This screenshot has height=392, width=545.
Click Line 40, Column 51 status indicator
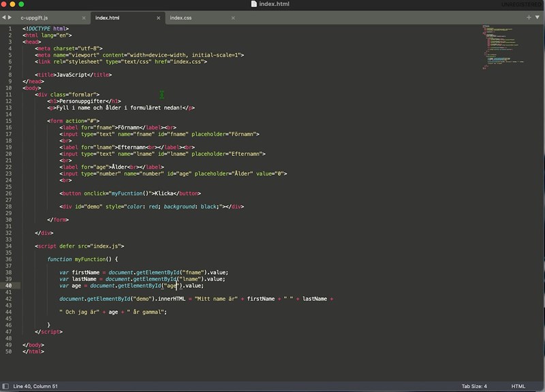pyautogui.click(x=35, y=386)
